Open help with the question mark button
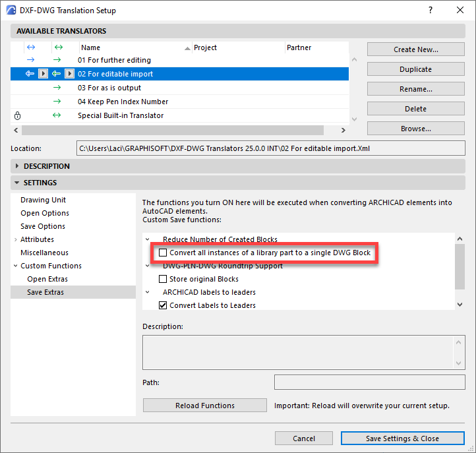The width and height of the screenshot is (476, 453). tap(431, 10)
